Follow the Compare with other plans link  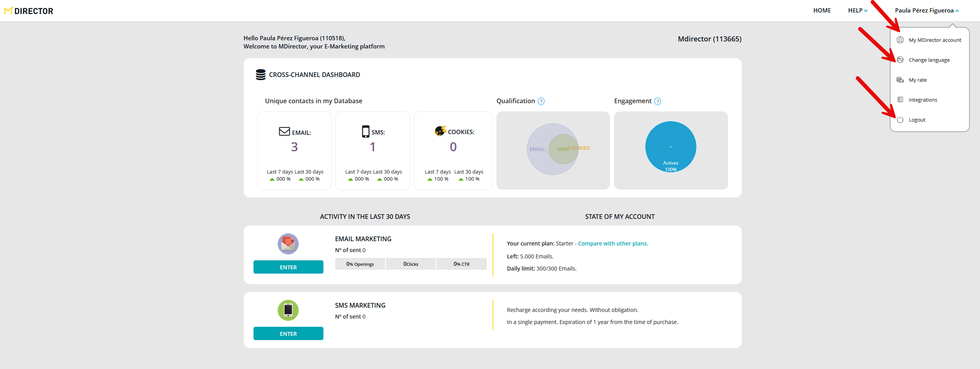(x=612, y=244)
